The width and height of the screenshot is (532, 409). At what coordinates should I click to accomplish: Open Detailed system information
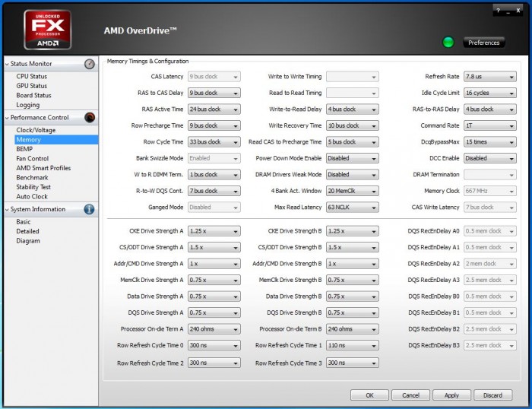click(27, 231)
